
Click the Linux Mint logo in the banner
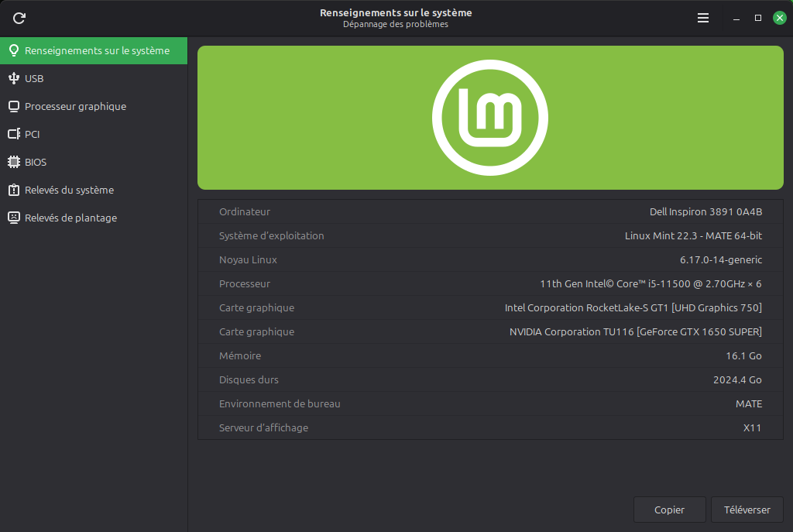pyautogui.click(x=490, y=118)
